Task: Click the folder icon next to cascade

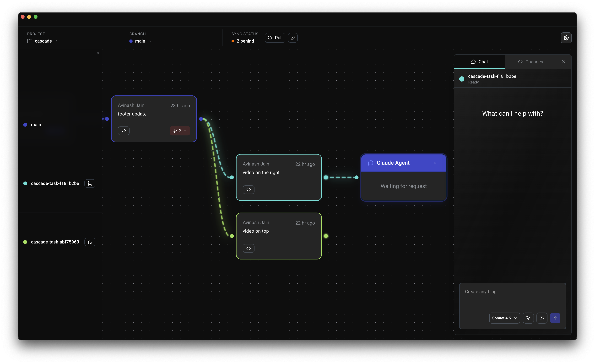Action: 29,41
